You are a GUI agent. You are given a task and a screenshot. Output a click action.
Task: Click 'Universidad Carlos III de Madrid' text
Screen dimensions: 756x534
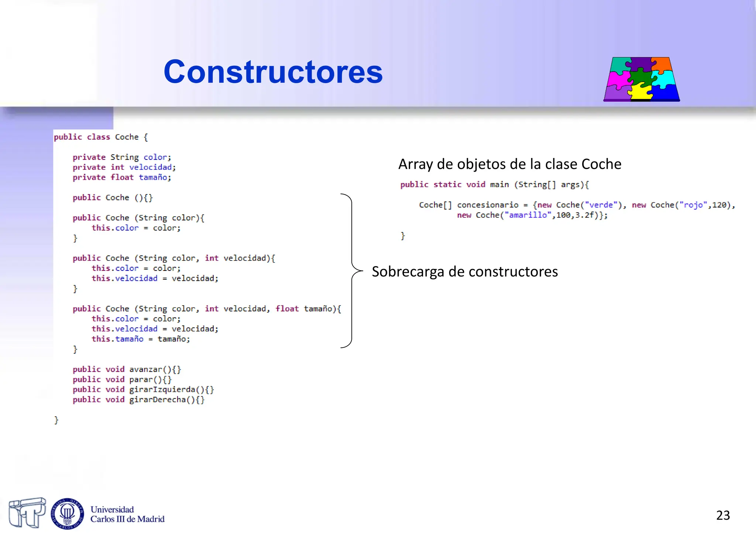pos(127,514)
